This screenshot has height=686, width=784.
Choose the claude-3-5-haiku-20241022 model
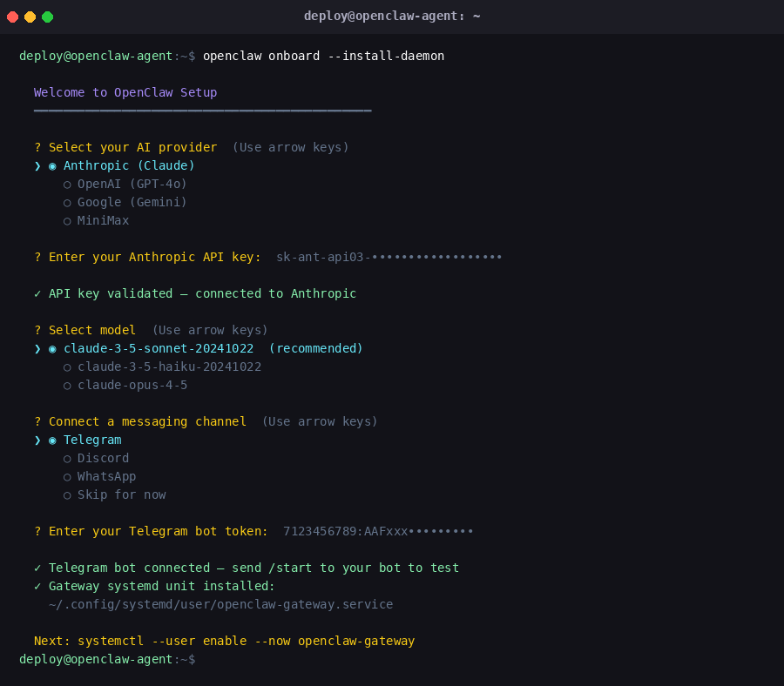(x=169, y=367)
